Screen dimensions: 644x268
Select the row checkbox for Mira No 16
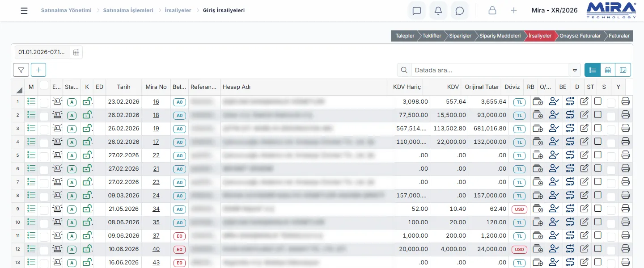[44, 103]
